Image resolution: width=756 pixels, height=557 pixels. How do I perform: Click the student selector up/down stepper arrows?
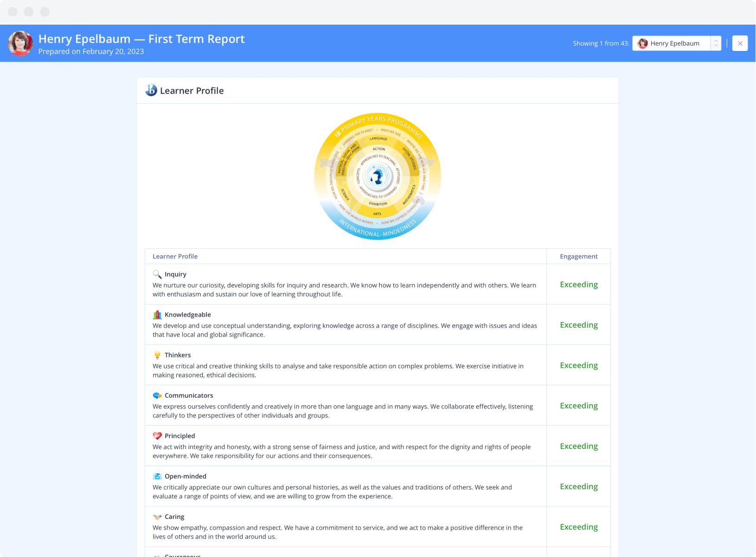point(716,43)
